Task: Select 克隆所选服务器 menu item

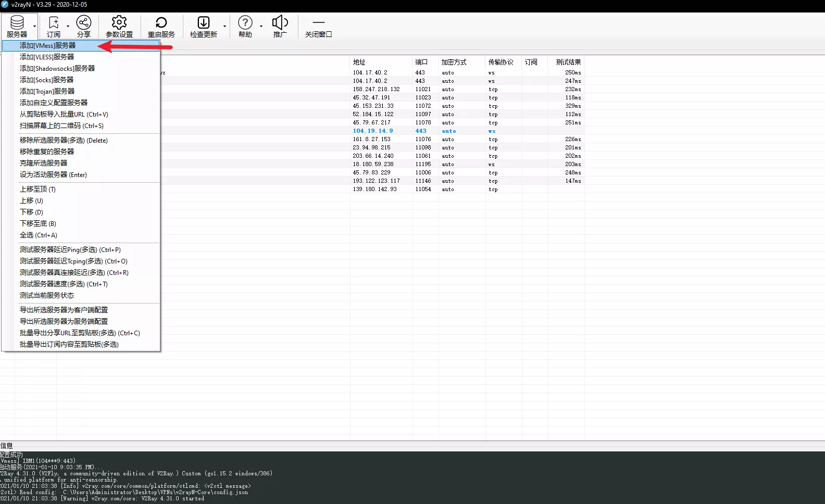Action: click(81, 163)
